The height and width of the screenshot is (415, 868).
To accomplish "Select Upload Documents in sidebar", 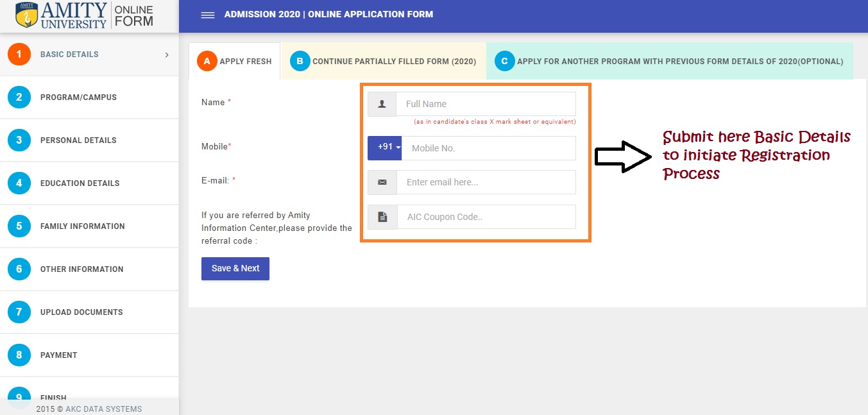I will pos(89,312).
